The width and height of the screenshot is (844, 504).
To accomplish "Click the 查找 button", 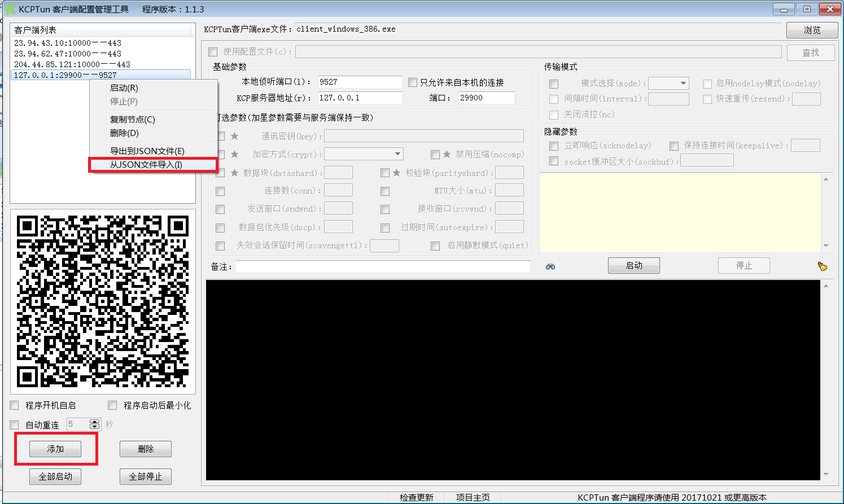I will click(811, 52).
